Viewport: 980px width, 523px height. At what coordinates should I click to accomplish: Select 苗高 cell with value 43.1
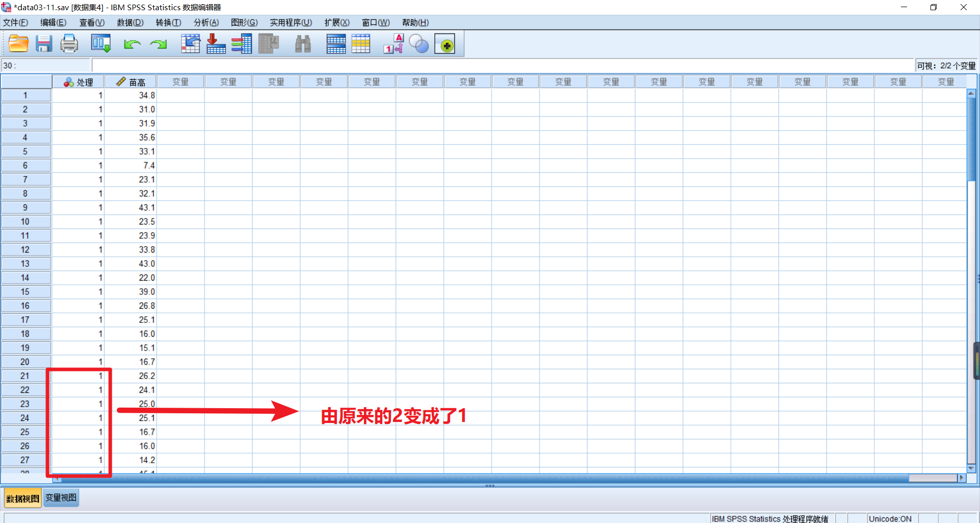coord(131,208)
